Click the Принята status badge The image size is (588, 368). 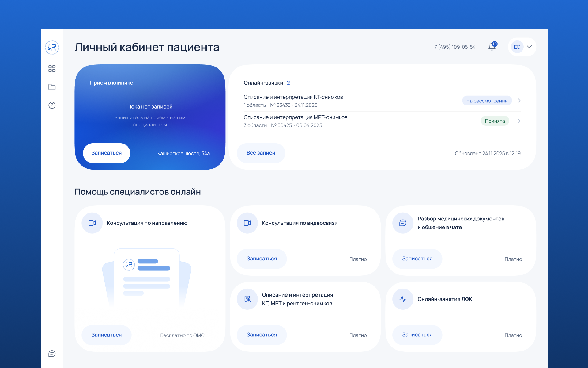coord(495,121)
